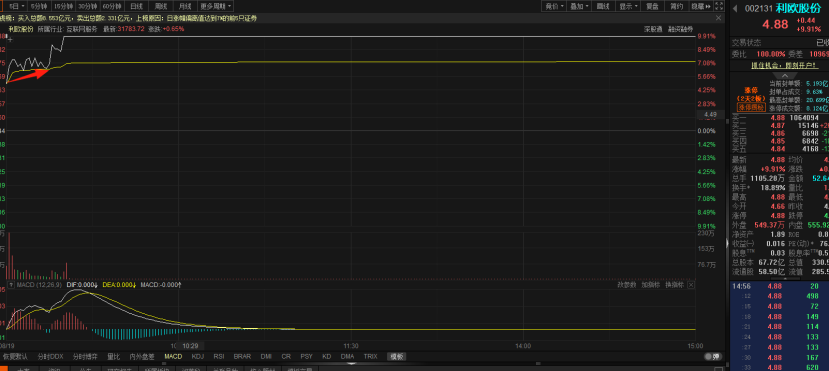Select the KD indicator tab
This screenshot has height=371, width=829.
pyautogui.click(x=327, y=356)
